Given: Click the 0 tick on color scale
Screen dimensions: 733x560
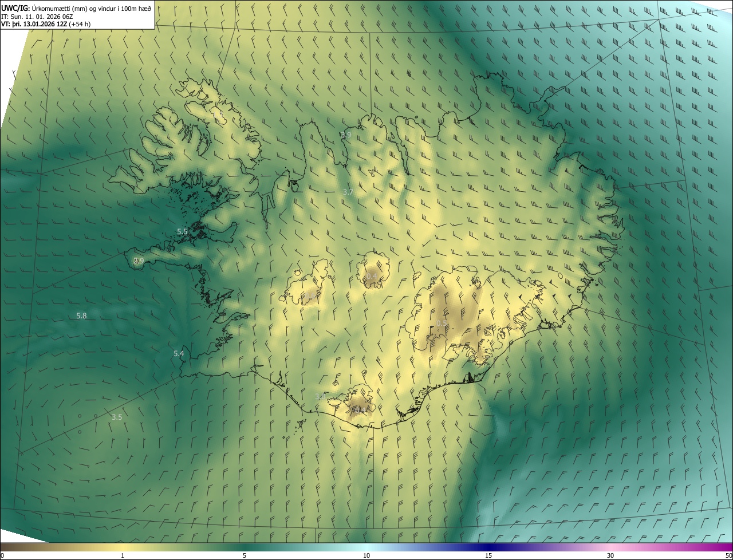Looking at the screenshot, I should pos(2,555).
